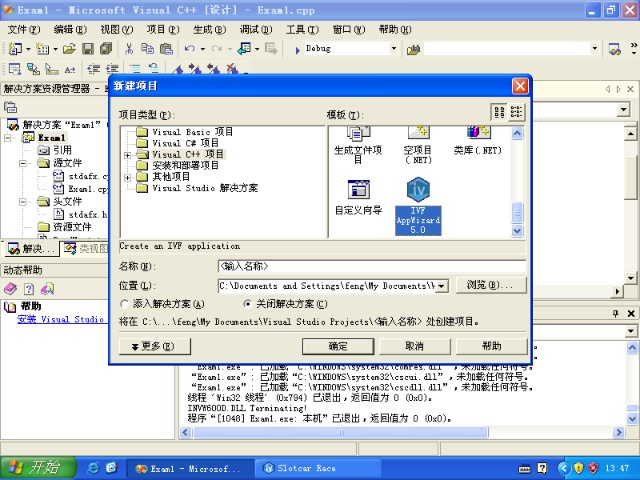Open the Debug configuration dropdown

pos(393,49)
